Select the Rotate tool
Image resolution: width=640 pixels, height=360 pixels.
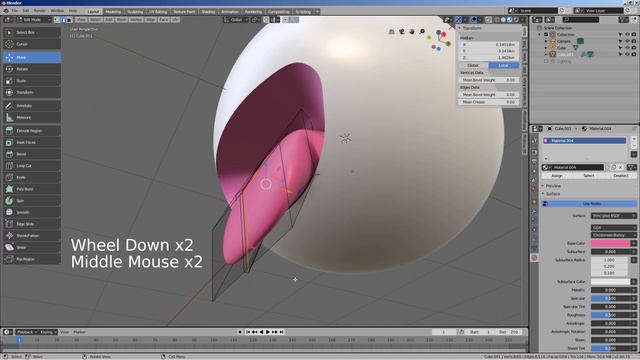tap(32, 69)
